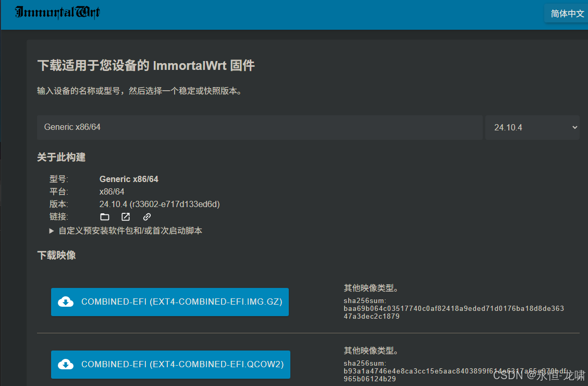This screenshot has height=386, width=588.
Task: Click 其他映像类型 label beside the IMG.GZ download
Action: tap(371, 288)
